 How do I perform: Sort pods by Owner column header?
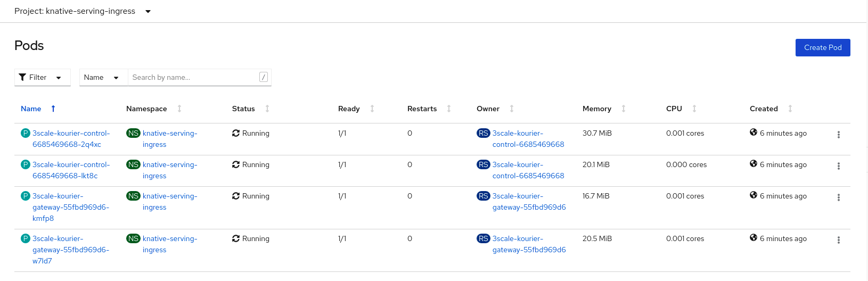coord(488,109)
